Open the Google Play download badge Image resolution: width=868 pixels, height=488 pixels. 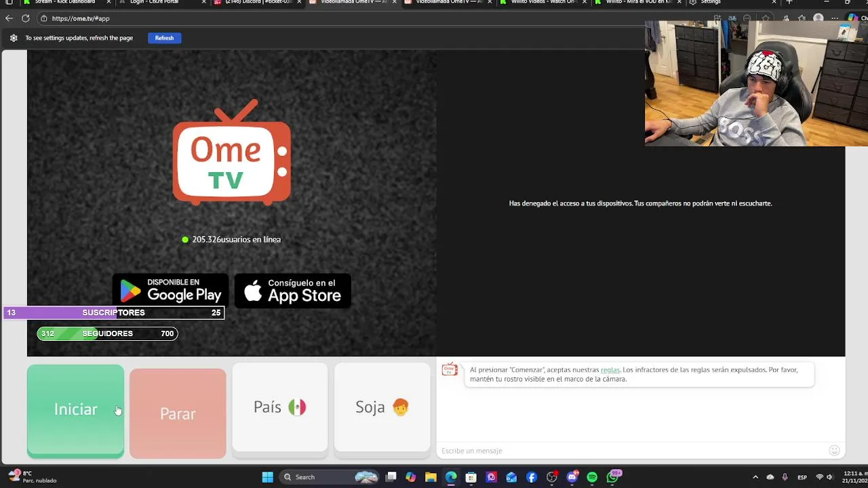tap(170, 291)
